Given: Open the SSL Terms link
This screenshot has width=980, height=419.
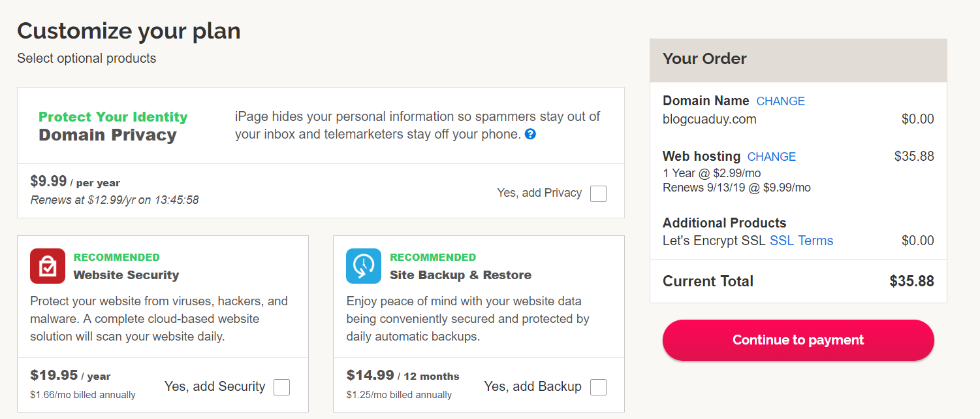Looking at the screenshot, I should tap(801, 241).
